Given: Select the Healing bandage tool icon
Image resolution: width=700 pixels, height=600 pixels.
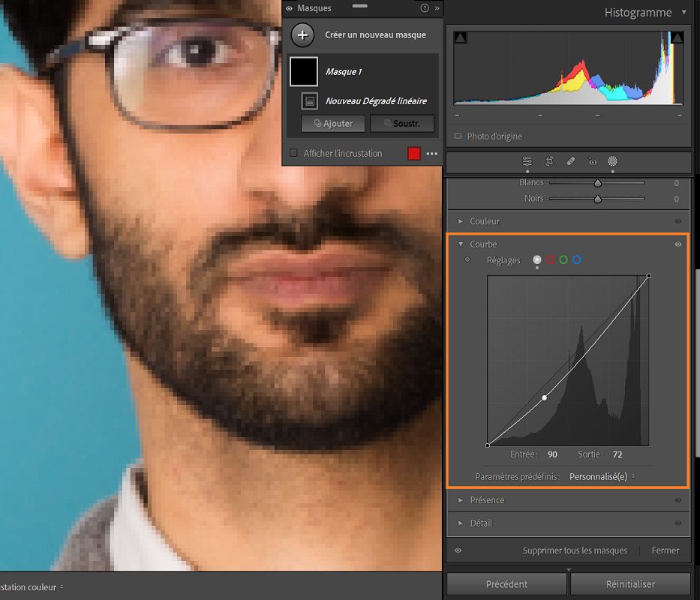Looking at the screenshot, I should (570, 161).
